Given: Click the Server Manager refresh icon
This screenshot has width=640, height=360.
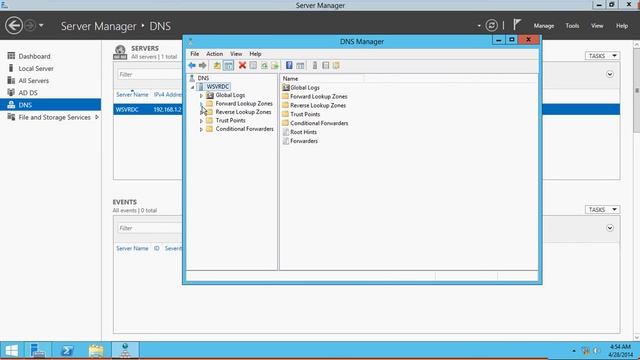Looking at the screenshot, I should (x=491, y=25).
